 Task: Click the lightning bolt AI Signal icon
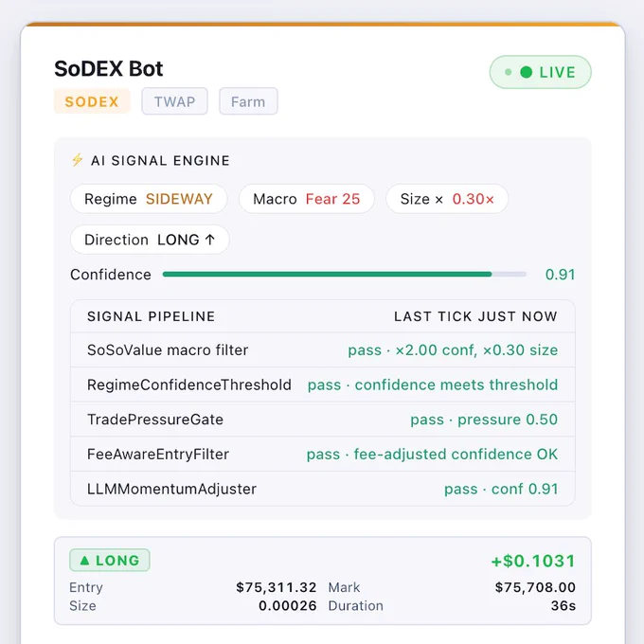78,160
